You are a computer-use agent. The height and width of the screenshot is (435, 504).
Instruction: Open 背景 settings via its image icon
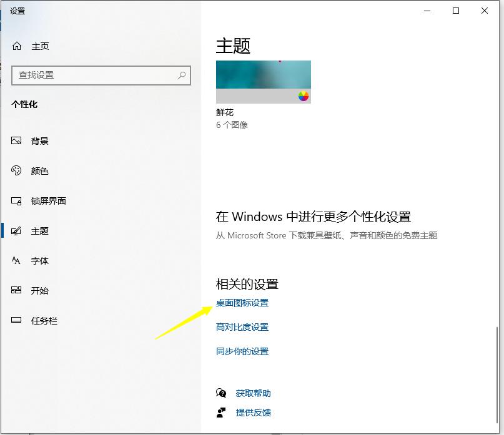(16, 140)
